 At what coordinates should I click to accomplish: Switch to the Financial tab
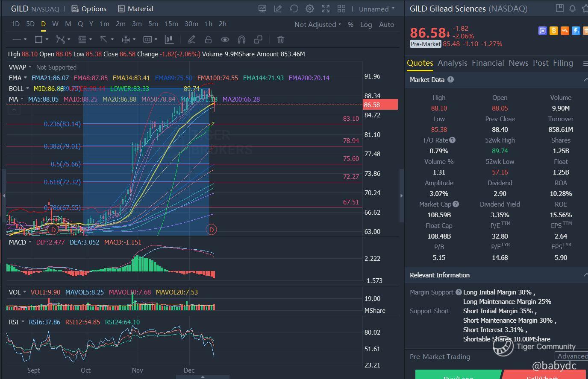click(488, 63)
